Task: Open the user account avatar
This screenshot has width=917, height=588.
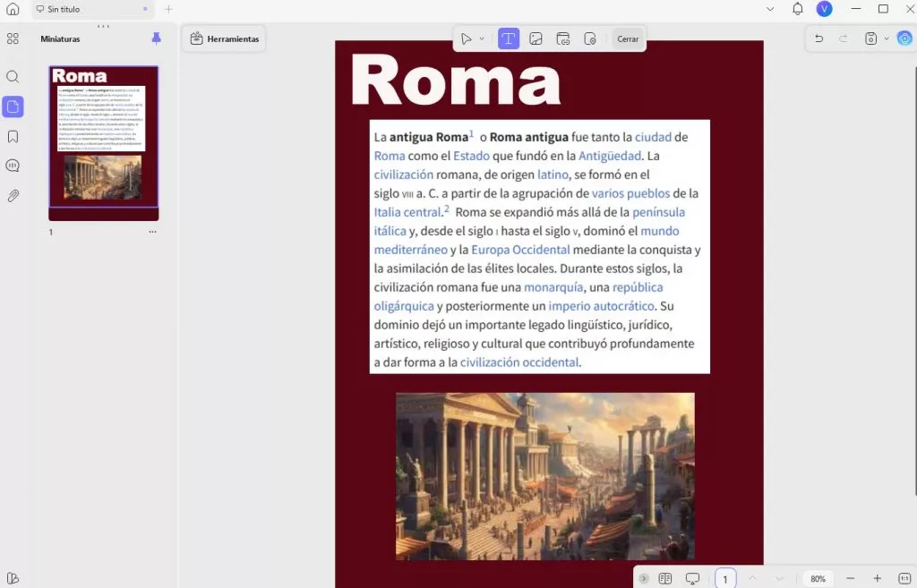Action: 825,9
